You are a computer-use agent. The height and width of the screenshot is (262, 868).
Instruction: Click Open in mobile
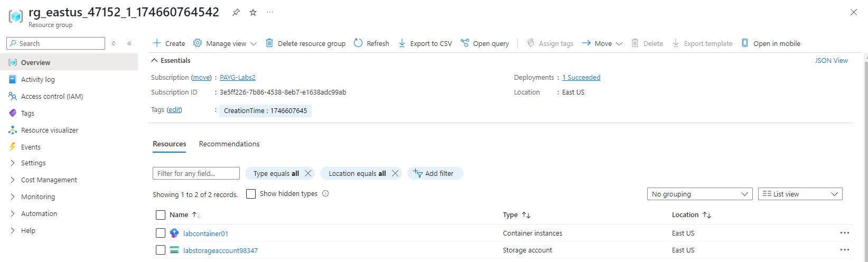point(771,43)
